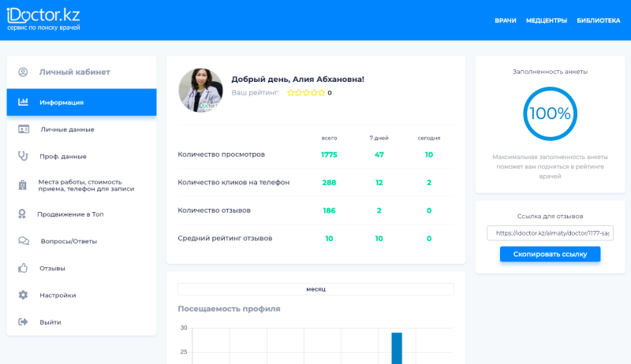Open the Отзывы section

(82, 268)
